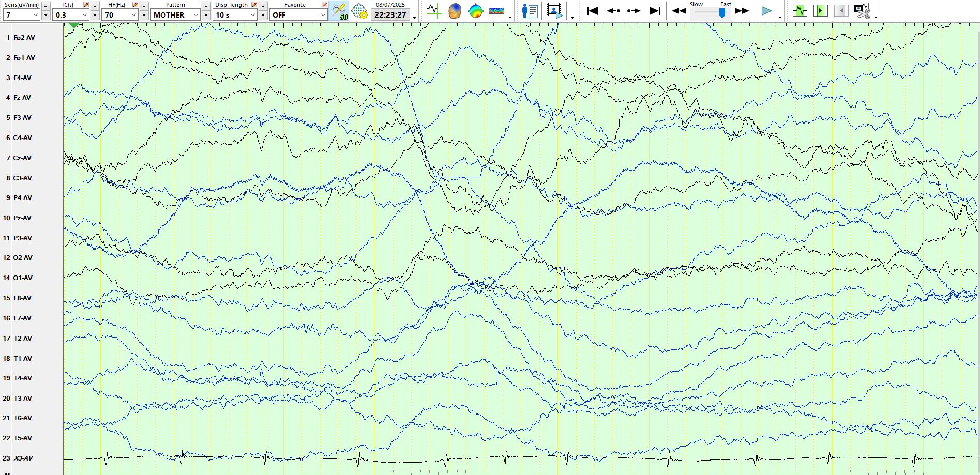Click the green waveform display icon
980x475 pixels.
click(x=800, y=10)
